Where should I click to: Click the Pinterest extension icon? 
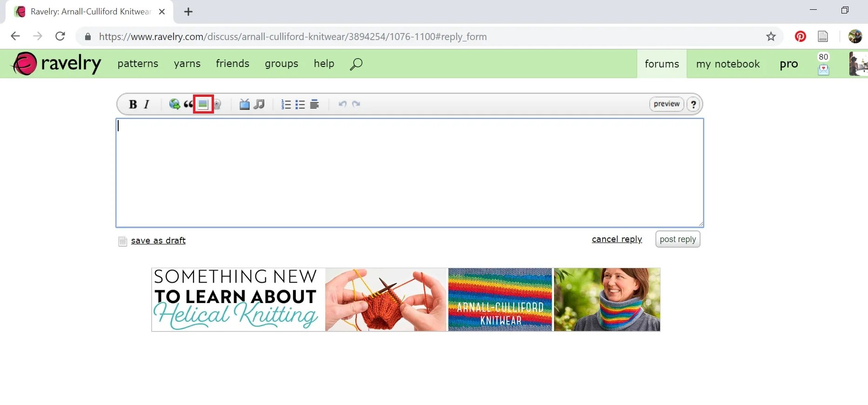click(x=800, y=36)
